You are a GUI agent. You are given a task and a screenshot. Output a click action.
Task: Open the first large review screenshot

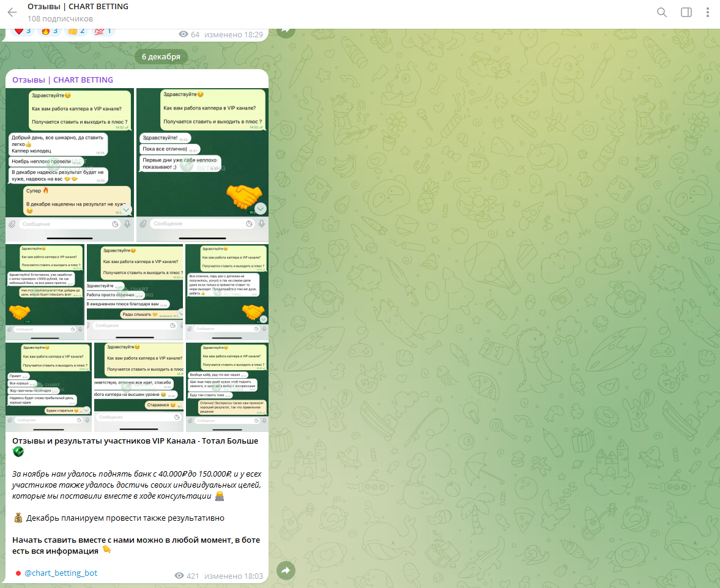pyautogui.click(x=70, y=164)
